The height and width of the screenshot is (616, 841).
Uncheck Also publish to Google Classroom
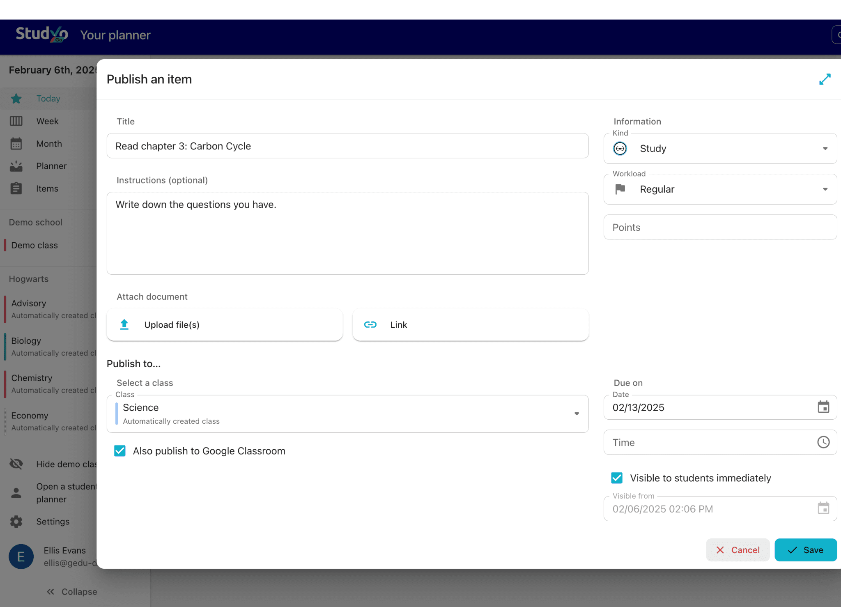click(120, 451)
